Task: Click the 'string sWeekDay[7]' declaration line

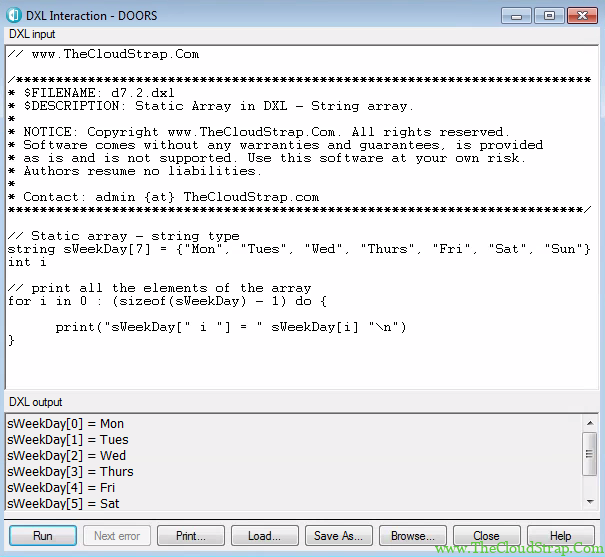Action: click(299, 249)
